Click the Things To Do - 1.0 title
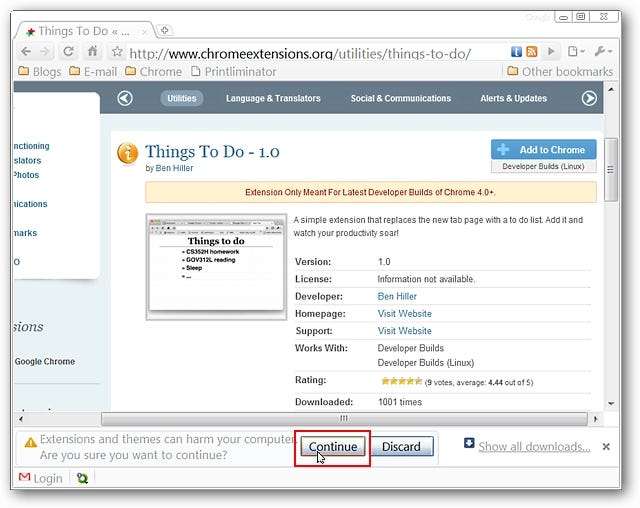 click(212, 152)
